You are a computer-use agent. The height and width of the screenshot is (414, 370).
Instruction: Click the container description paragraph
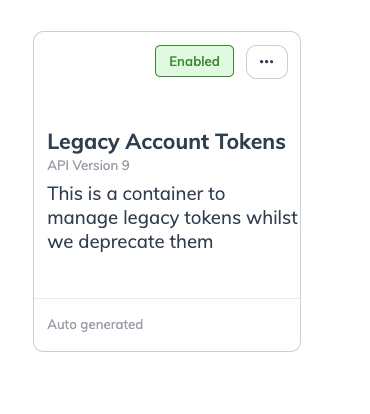pyautogui.click(x=173, y=218)
